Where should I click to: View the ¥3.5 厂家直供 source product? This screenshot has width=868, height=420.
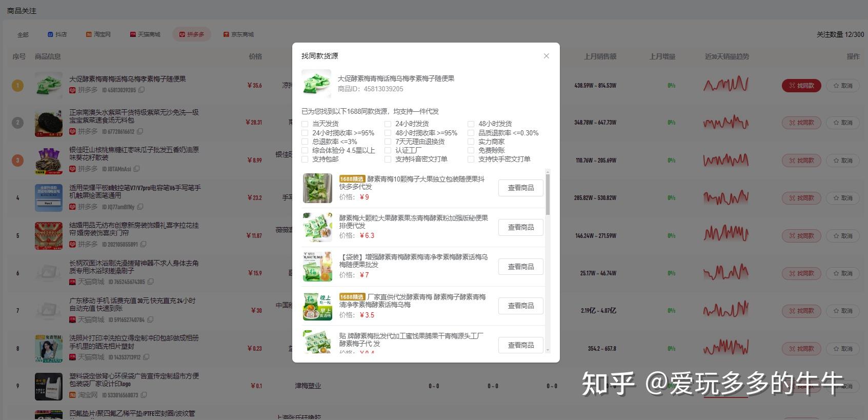(520, 306)
